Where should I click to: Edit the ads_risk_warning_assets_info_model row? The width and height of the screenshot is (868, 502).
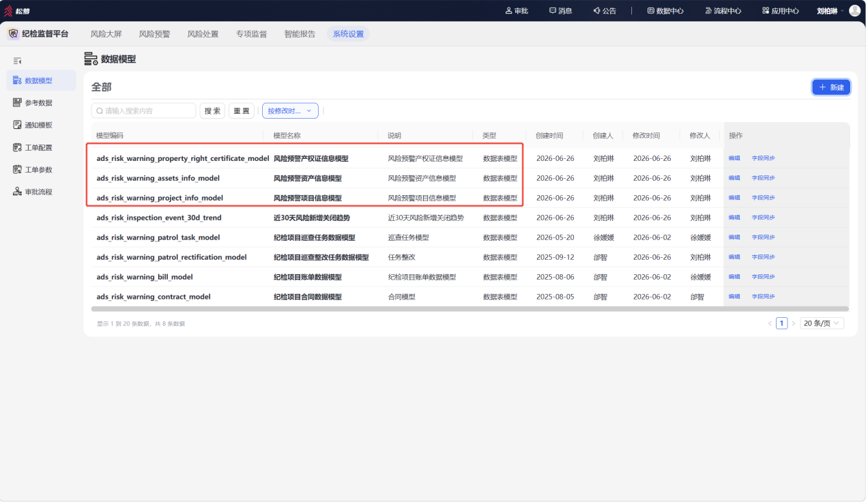734,178
